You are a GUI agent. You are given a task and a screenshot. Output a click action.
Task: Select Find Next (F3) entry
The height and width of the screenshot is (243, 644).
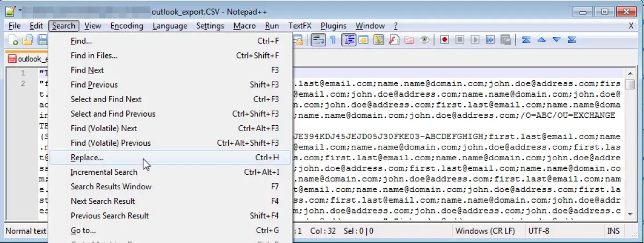tap(170, 70)
